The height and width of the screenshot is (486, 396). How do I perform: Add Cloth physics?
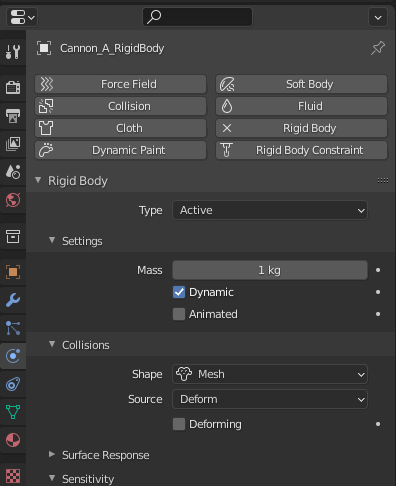120,128
